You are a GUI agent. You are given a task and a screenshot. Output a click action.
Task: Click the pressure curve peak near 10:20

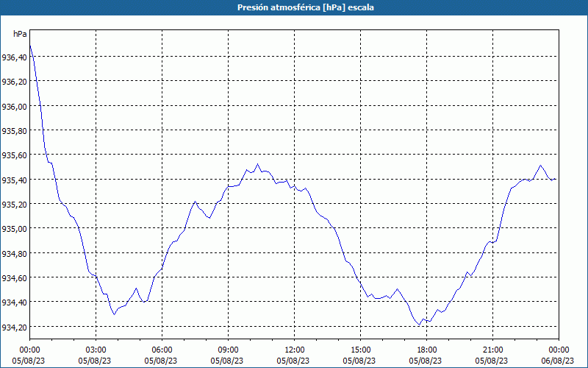(x=258, y=164)
